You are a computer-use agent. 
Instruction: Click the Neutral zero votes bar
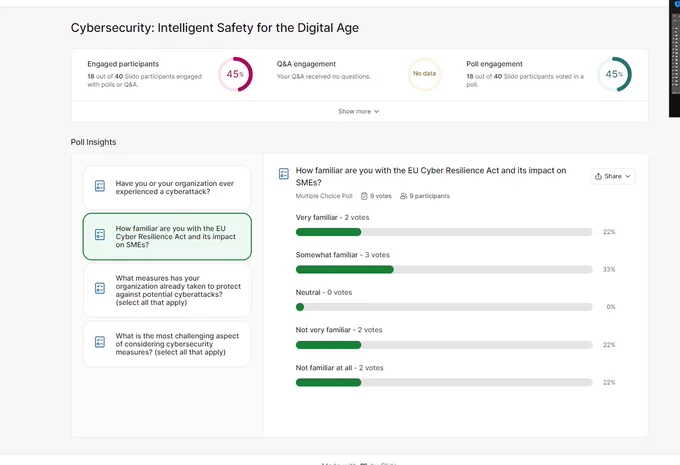click(x=444, y=307)
